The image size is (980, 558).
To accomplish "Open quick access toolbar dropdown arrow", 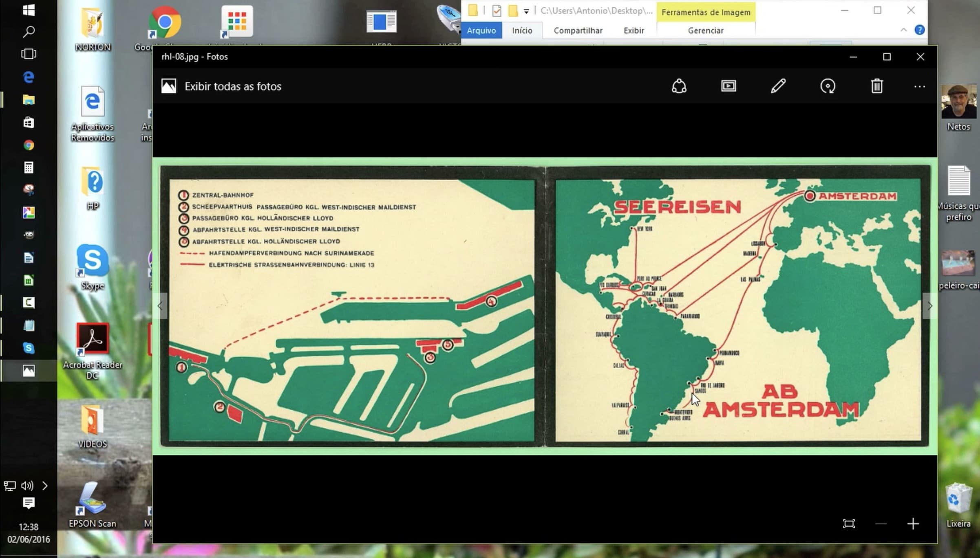I will pyautogui.click(x=526, y=11).
